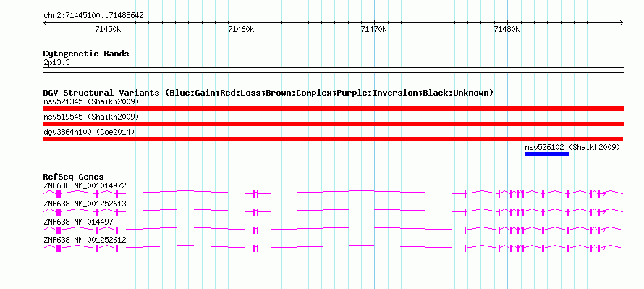Click the red nsv521345 loss variant bar

333,109
